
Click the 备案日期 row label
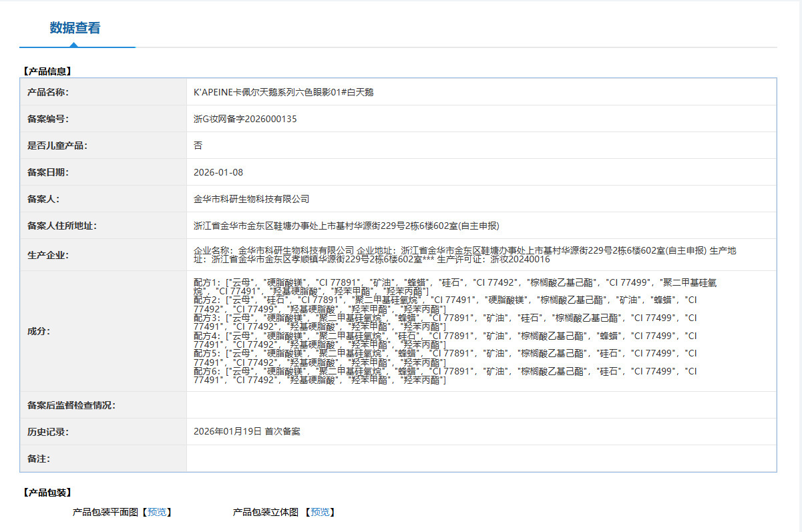coord(48,172)
